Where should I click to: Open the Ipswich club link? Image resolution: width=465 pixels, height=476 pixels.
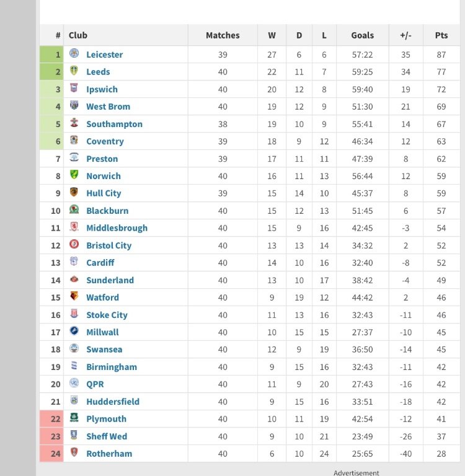(x=102, y=89)
